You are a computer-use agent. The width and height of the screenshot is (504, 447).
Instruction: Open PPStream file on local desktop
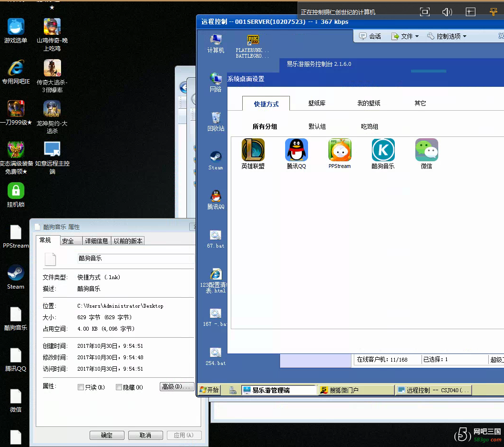point(16,237)
